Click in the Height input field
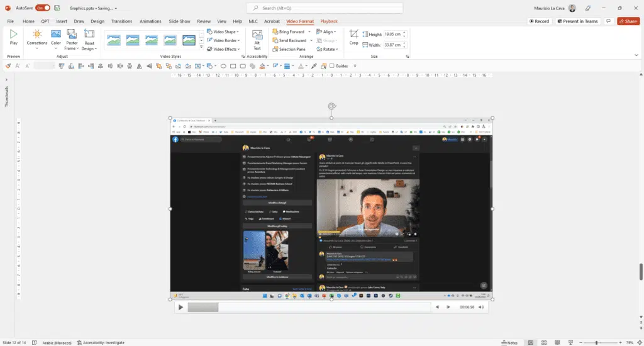Viewport: 644px width, 346px height. pos(394,35)
